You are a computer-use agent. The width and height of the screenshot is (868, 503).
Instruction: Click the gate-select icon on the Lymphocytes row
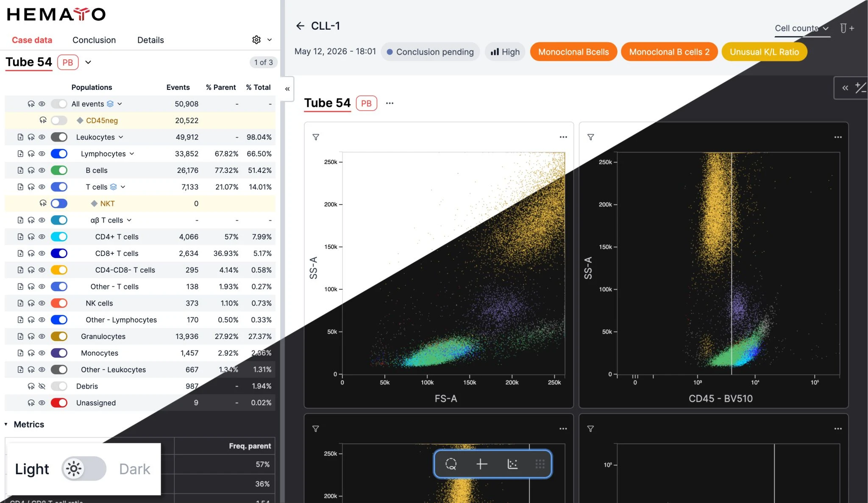coord(31,154)
